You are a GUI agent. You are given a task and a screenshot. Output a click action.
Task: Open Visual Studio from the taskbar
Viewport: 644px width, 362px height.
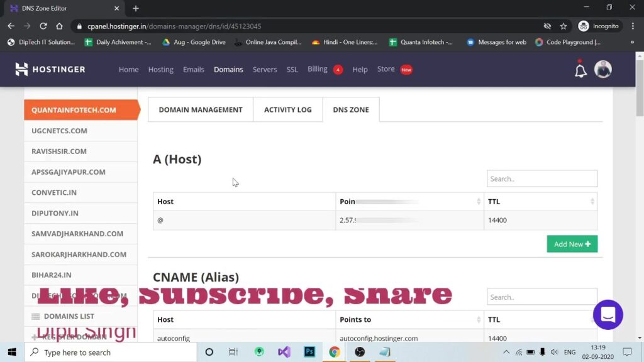[284, 352]
